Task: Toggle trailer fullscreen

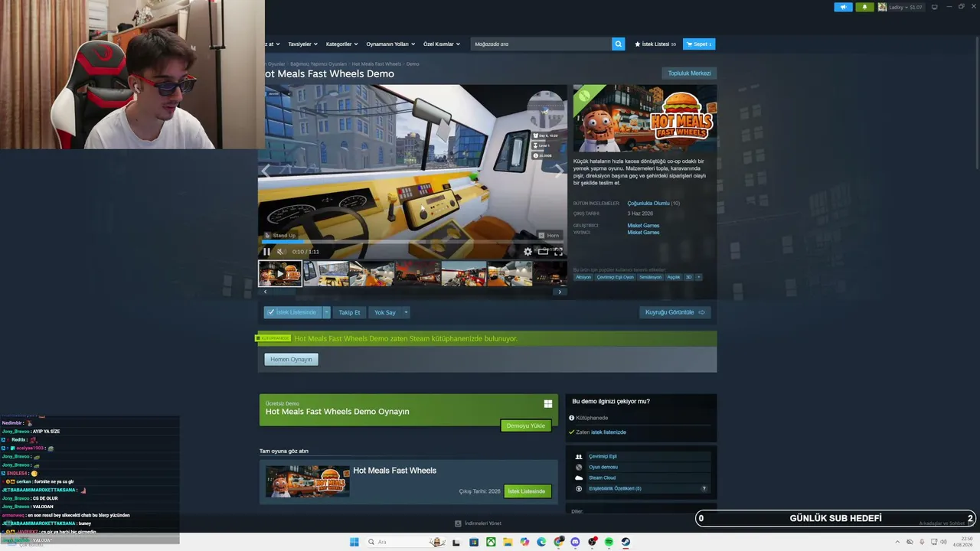Action: click(x=558, y=252)
